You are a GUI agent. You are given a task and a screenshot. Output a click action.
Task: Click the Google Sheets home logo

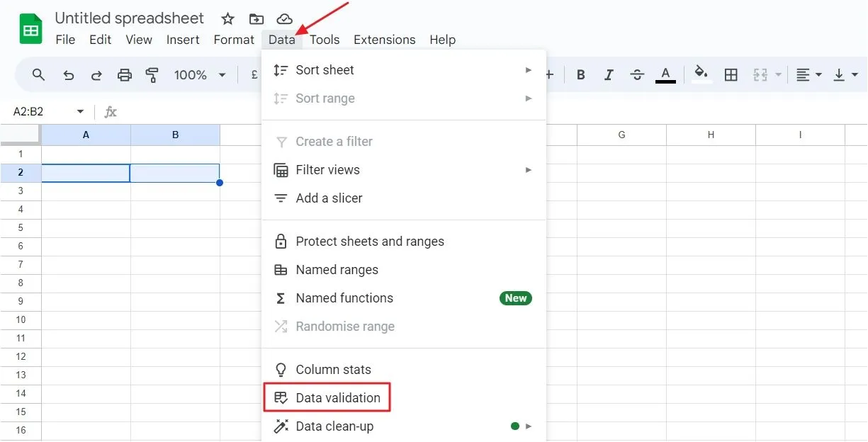30,29
